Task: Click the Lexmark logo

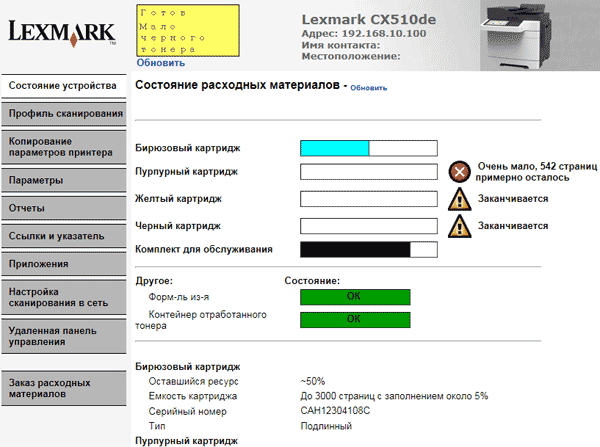Action: 62,33
